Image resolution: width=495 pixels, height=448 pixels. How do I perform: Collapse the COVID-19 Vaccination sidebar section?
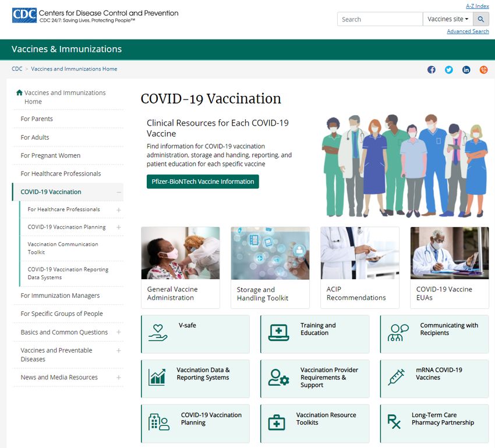pyautogui.click(x=119, y=192)
